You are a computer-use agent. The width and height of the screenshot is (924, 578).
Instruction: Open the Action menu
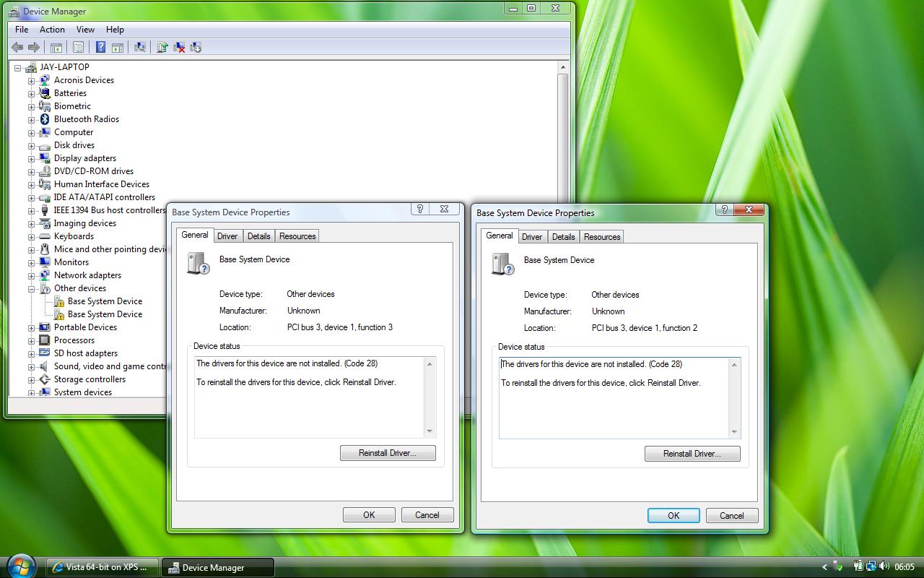[52, 30]
